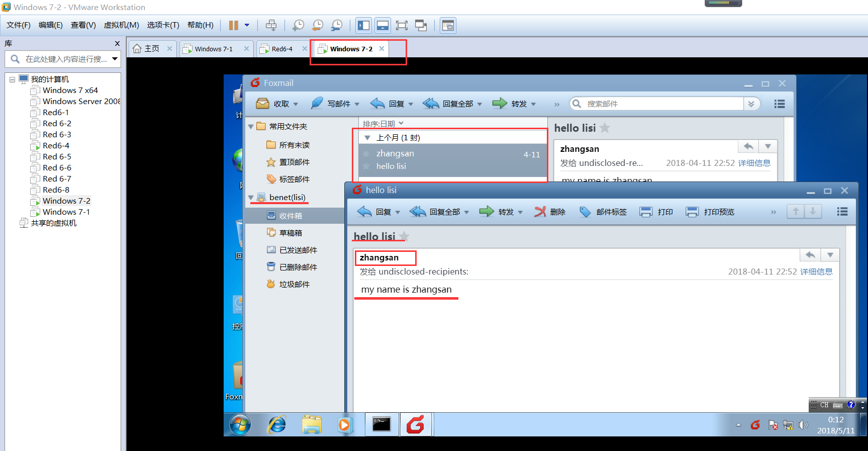Click the VMware pause virtual machine button
This screenshot has height=451, width=868.
234,25
